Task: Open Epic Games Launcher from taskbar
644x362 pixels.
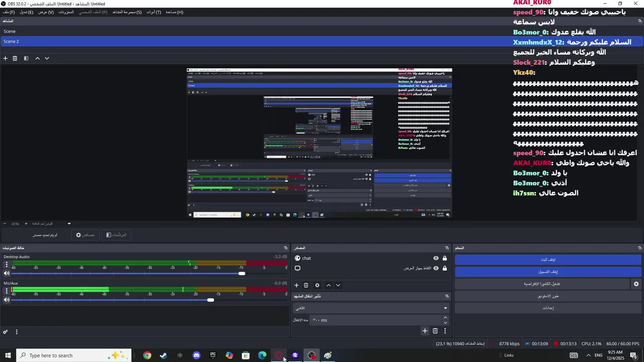Action: pyautogui.click(x=213, y=355)
